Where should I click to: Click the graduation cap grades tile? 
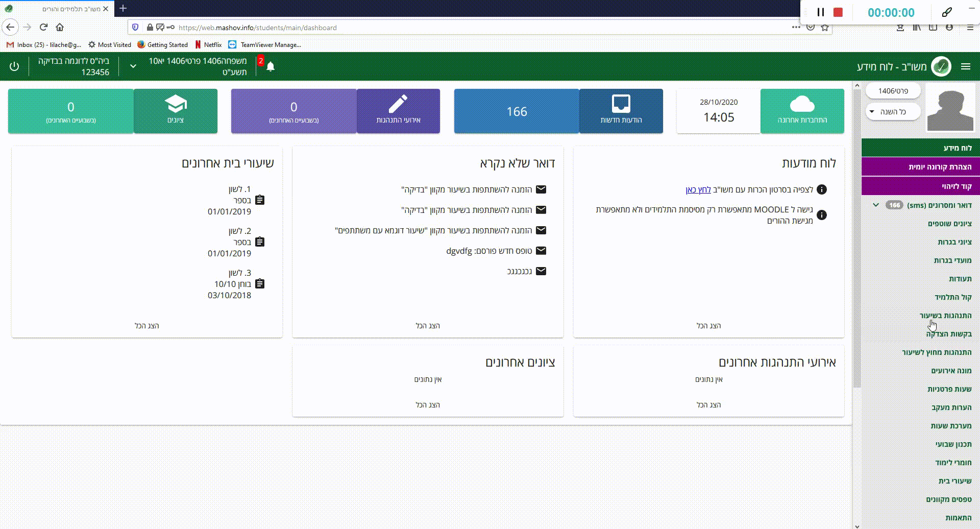176,111
